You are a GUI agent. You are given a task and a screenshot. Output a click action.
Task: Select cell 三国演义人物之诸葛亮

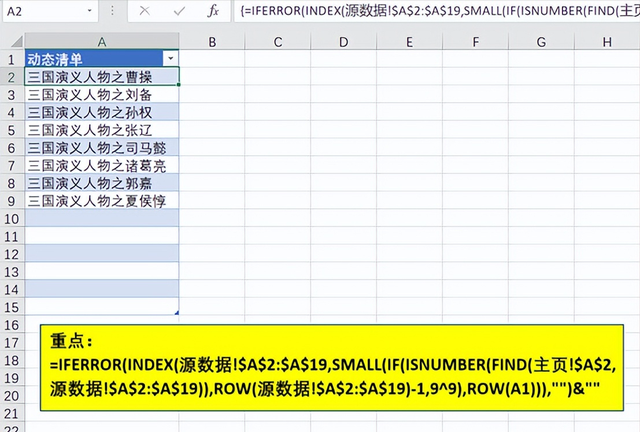click(102, 165)
